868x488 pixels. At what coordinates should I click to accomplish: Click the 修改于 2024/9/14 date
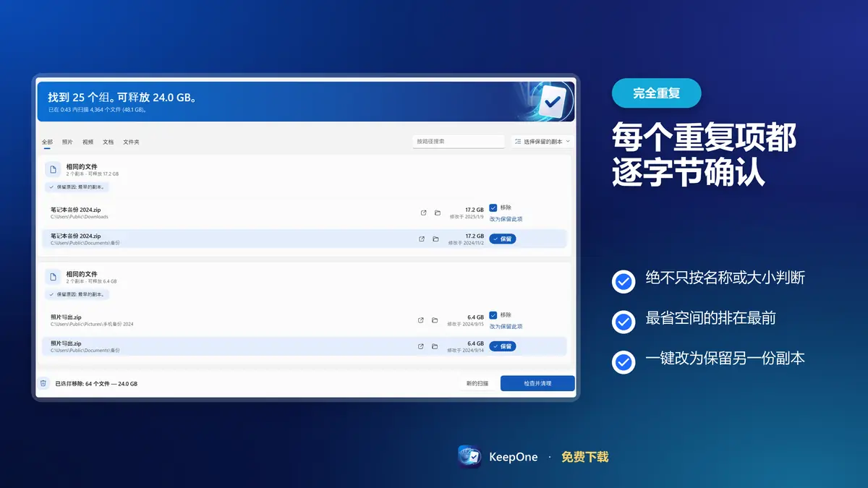(466, 351)
